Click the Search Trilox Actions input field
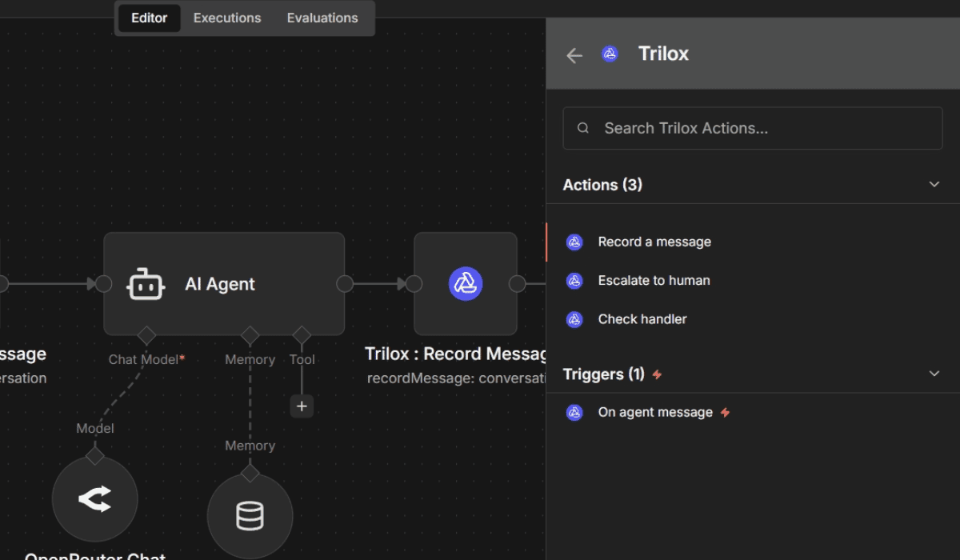This screenshot has height=560, width=960. pyautogui.click(x=752, y=127)
